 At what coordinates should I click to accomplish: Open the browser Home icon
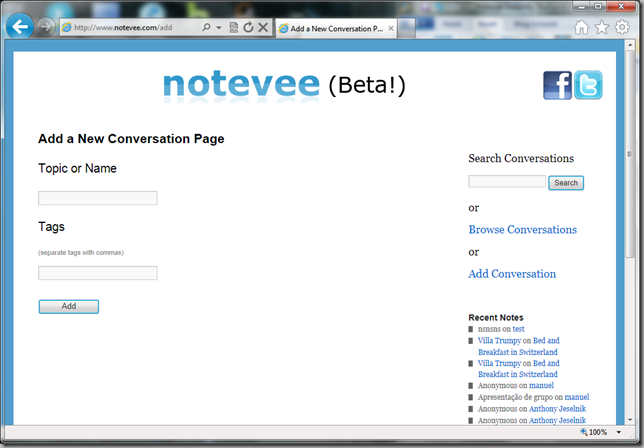coord(581,28)
